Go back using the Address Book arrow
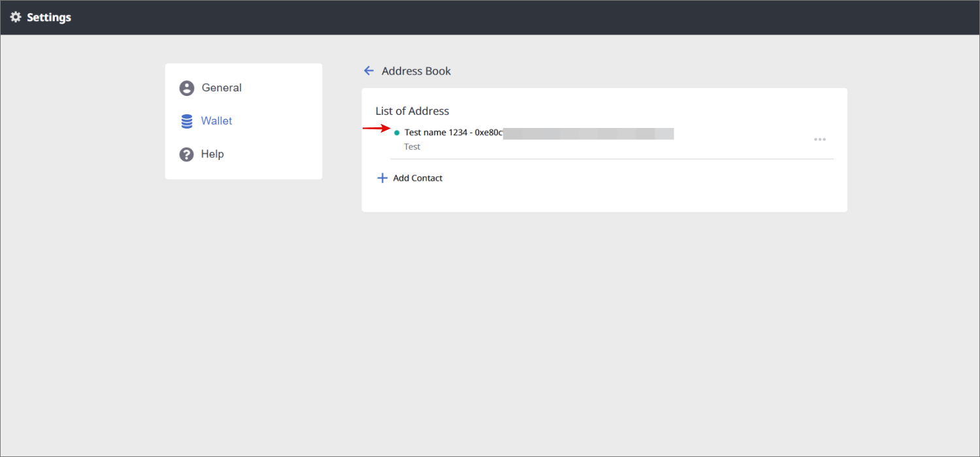 tap(369, 71)
